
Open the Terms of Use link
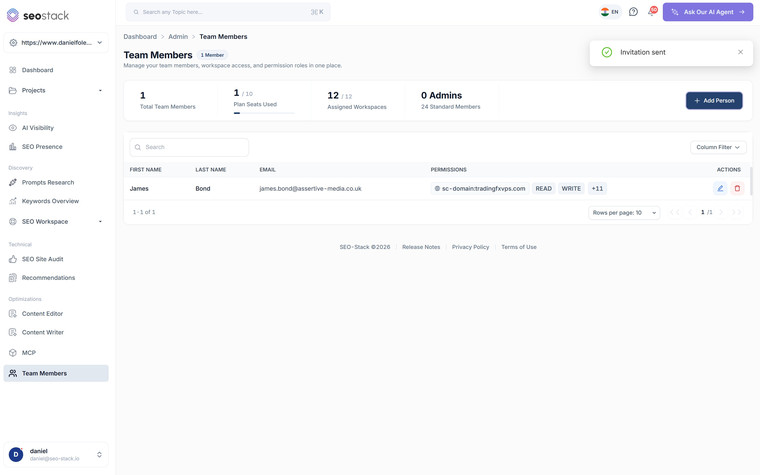tap(519, 247)
